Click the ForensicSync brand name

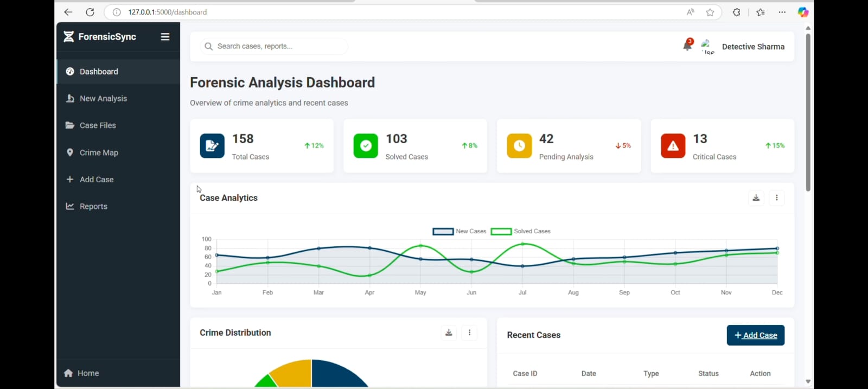107,37
